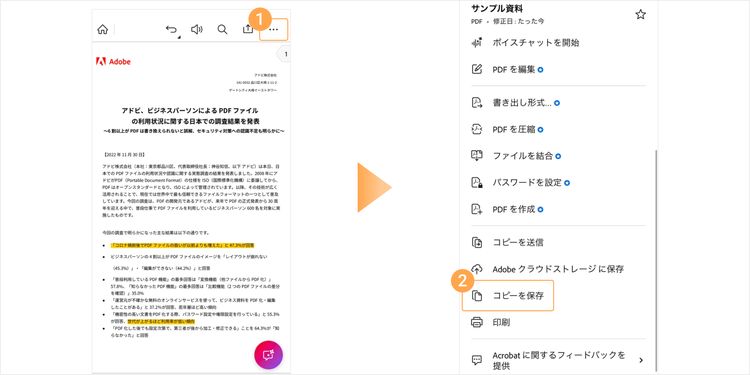Click the set password lock icon
The height and width of the screenshot is (375, 750).
[x=477, y=183]
